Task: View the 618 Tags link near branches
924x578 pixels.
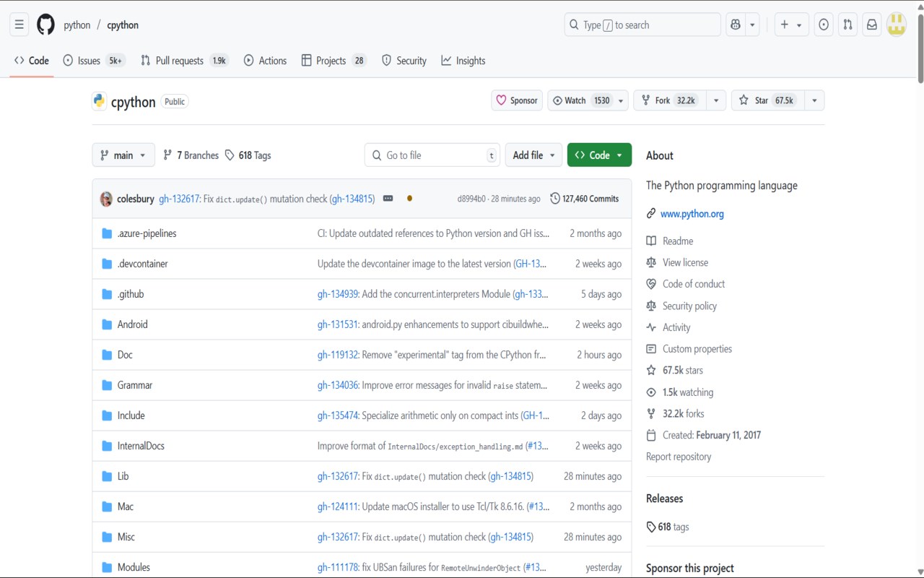Action: 248,155
